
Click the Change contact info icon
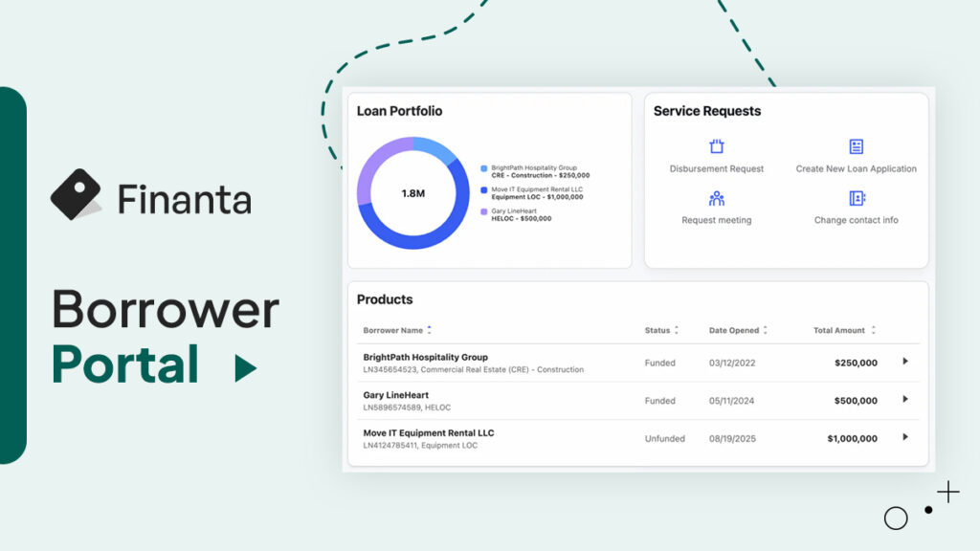(x=857, y=198)
